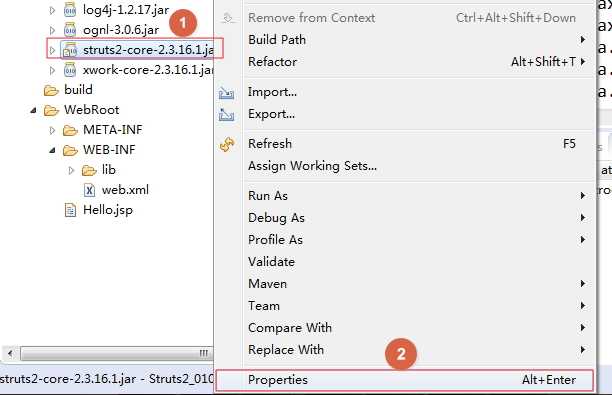Expand the ognl-3.0.6.jar node
The image size is (612, 395).
(x=52, y=30)
